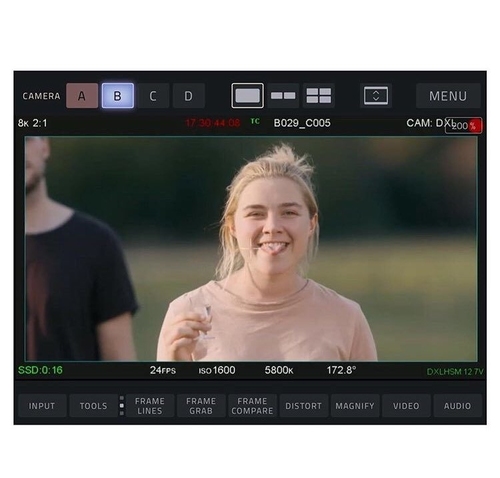Select the single-view layout icon
The image size is (500, 478).
point(247,96)
